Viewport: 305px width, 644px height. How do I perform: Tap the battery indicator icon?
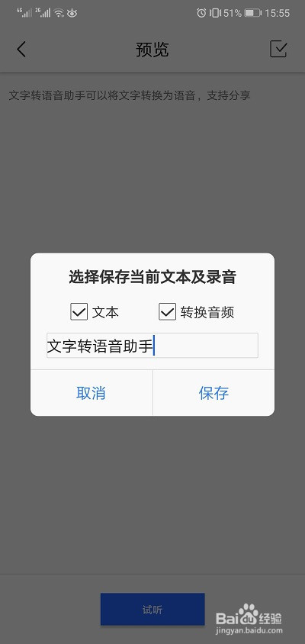click(x=253, y=13)
